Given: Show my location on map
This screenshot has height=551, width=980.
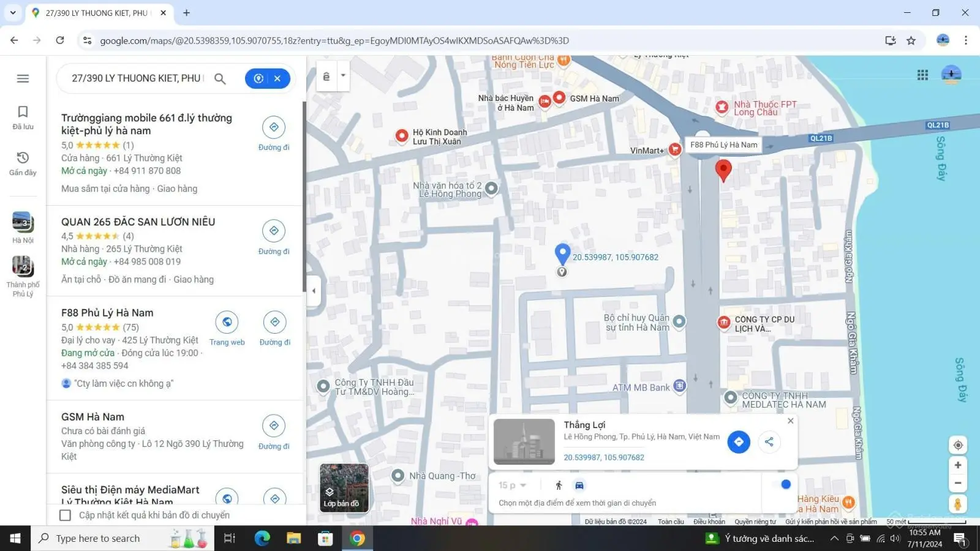Looking at the screenshot, I should [958, 445].
